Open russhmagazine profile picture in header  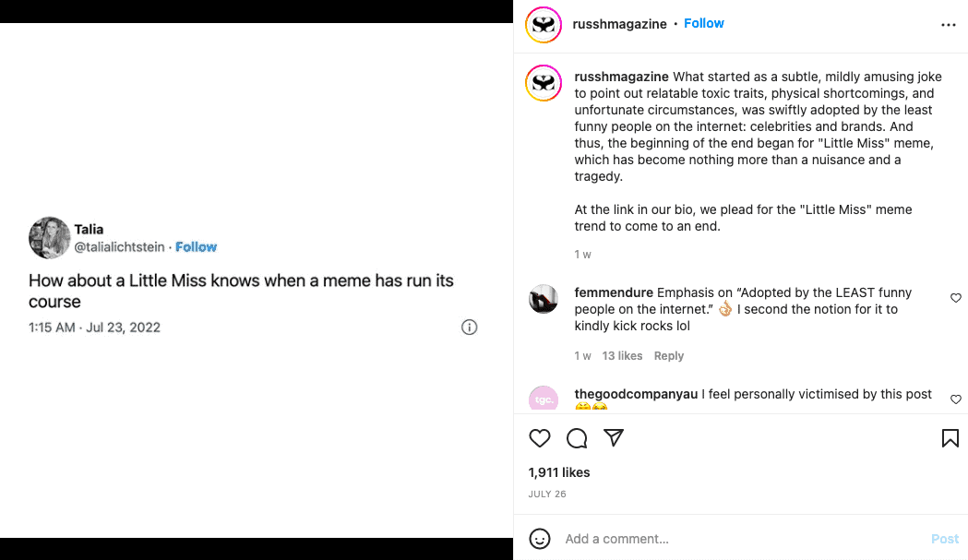(544, 25)
